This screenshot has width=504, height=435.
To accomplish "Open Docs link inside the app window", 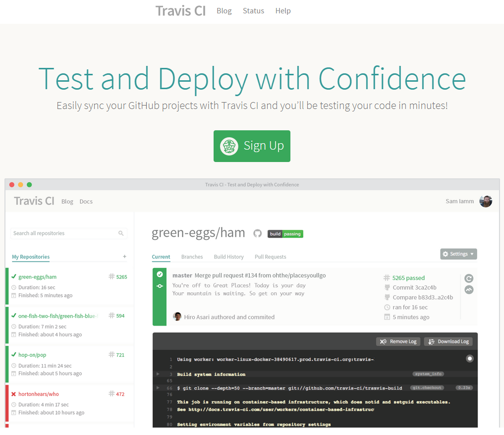I will [86, 202].
